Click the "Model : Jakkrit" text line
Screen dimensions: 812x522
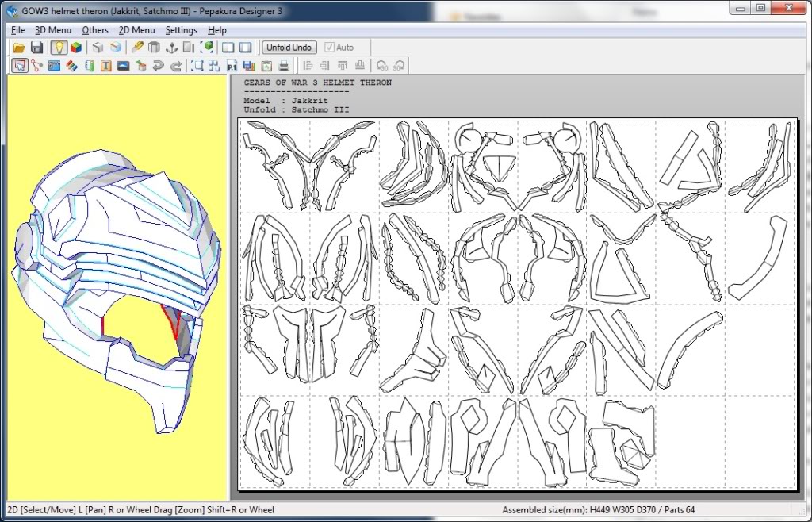click(285, 101)
